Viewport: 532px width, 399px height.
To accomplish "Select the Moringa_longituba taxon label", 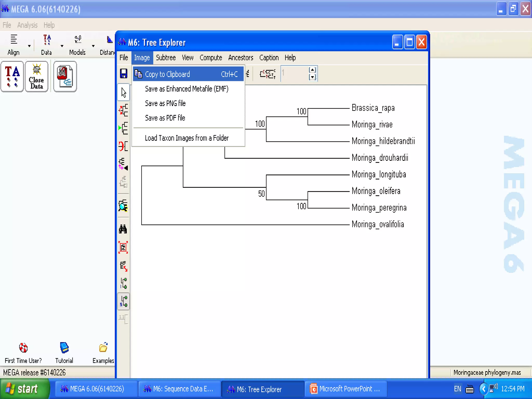I will pyautogui.click(x=379, y=174).
